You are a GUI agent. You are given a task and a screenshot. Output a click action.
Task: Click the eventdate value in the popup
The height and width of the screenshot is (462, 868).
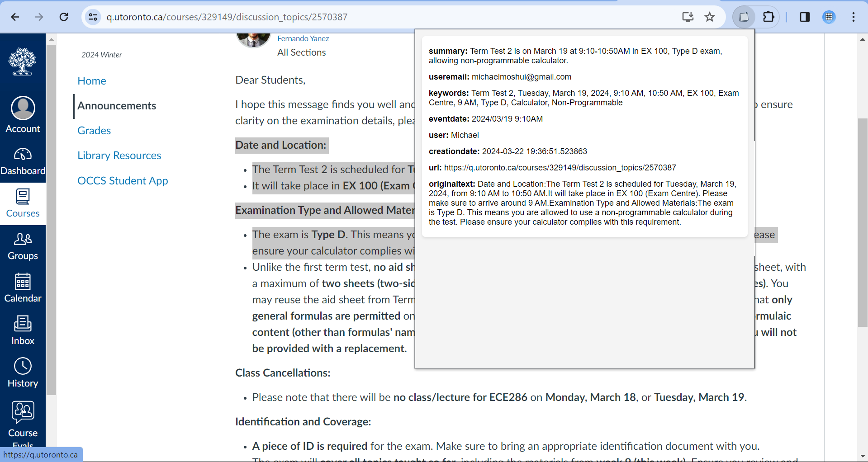point(507,119)
